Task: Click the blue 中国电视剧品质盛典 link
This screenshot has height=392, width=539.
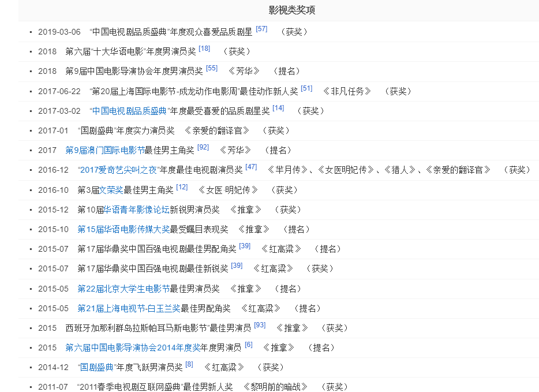Action: tap(129, 111)
